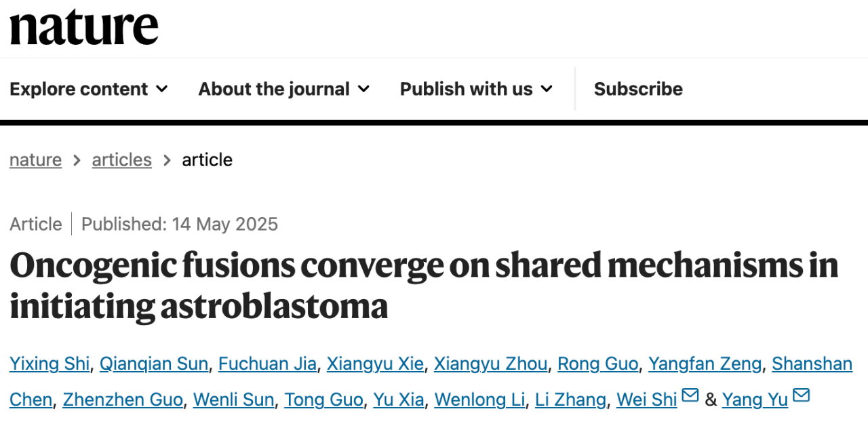Click author Xiangyu Zhou
This screenshot has height=424, width=868.
coord(490,364)
